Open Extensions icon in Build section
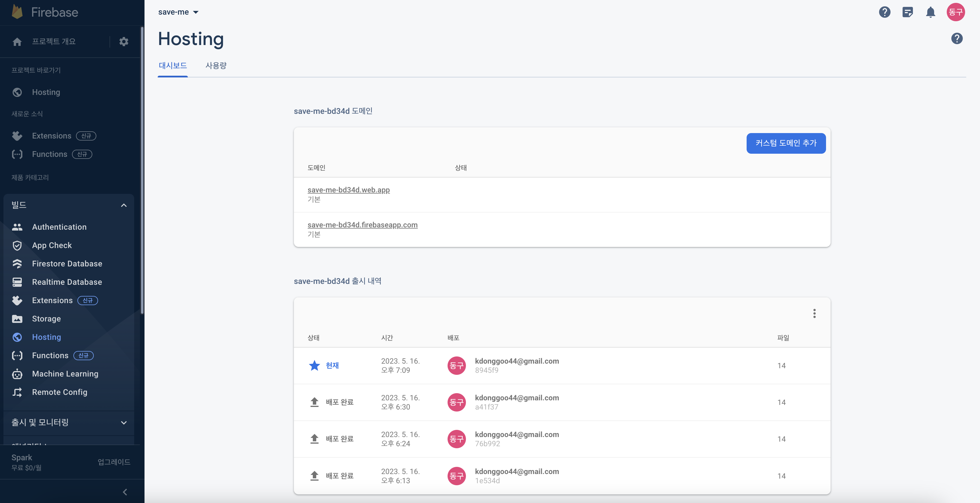980x503 pixels. click(17, 301)
